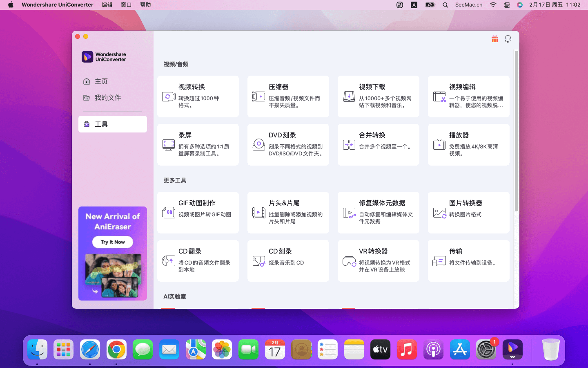The image size is (588, 368).
Task: Click the 视频转换 card title text
Action: 192,87
